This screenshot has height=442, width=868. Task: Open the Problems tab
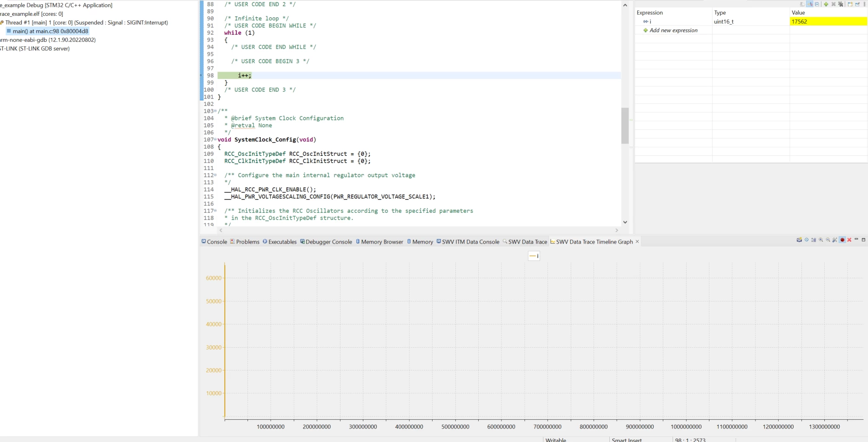coord(245,242)
